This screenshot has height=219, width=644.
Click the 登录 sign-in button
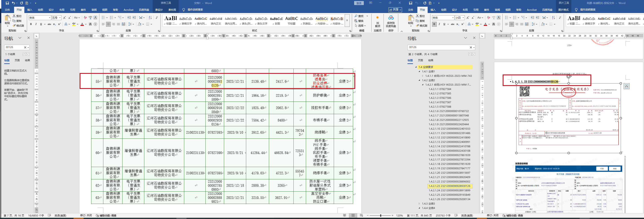pos(359,3)
